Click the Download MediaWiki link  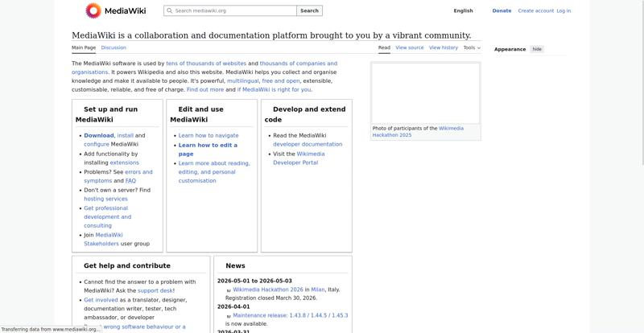coord(99,135)
